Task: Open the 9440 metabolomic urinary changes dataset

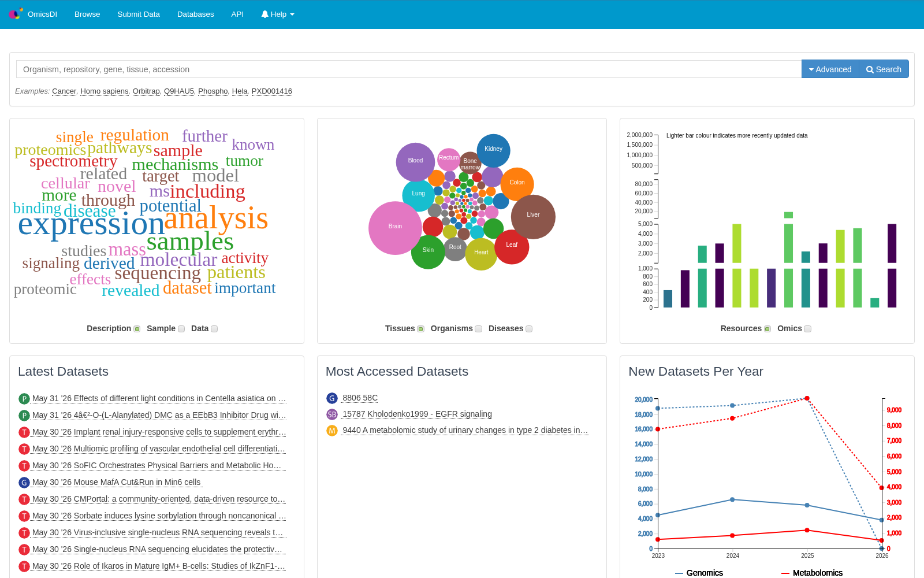Action: click(465, 430)
